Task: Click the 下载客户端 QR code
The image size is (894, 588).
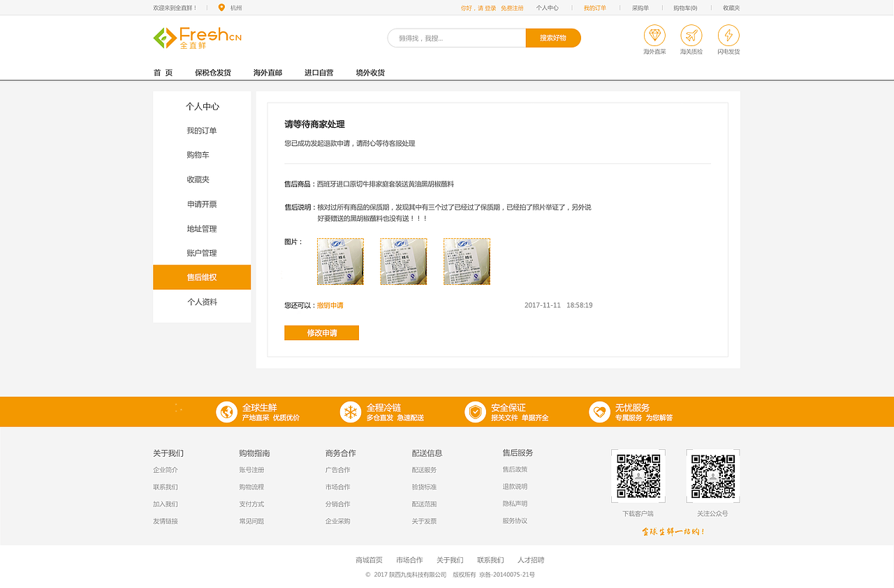Action: click(638, 476)
